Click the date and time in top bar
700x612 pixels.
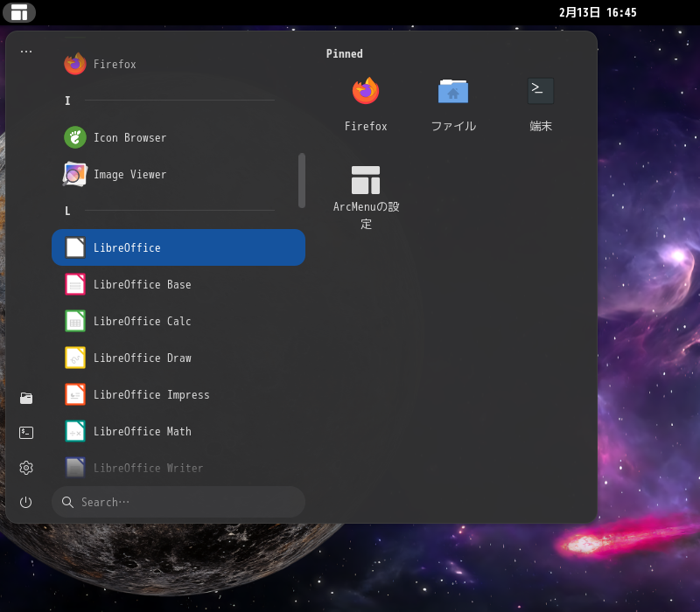click(x=598, y=12)
